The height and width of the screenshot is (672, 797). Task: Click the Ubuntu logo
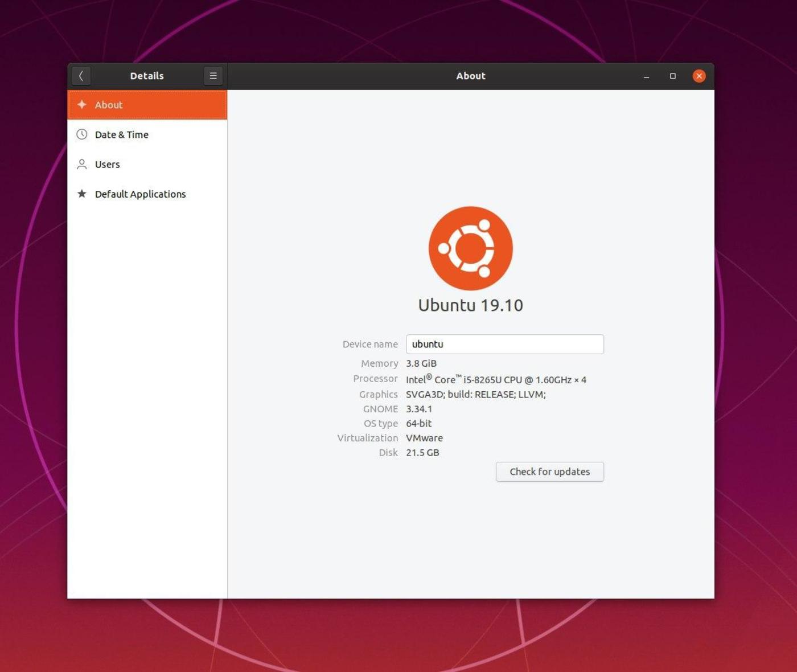click(x=470, y=248)
